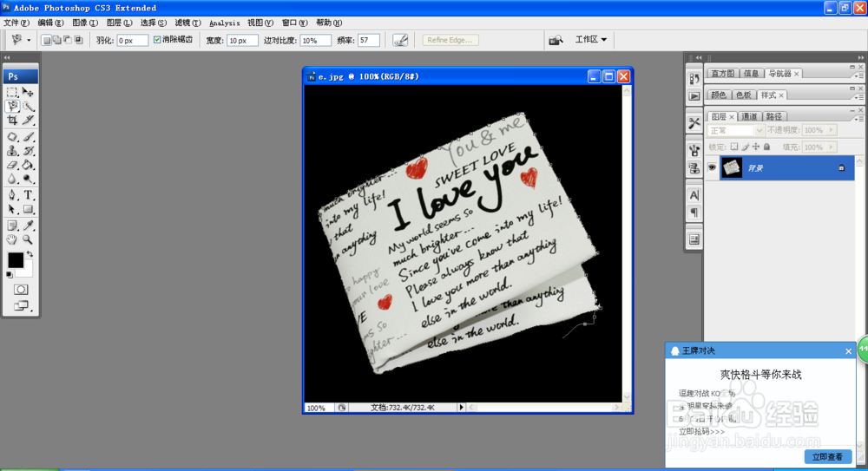Open the Layers panel options menu
This screenshot has width=868, height=471.
(x=858, y=119)
